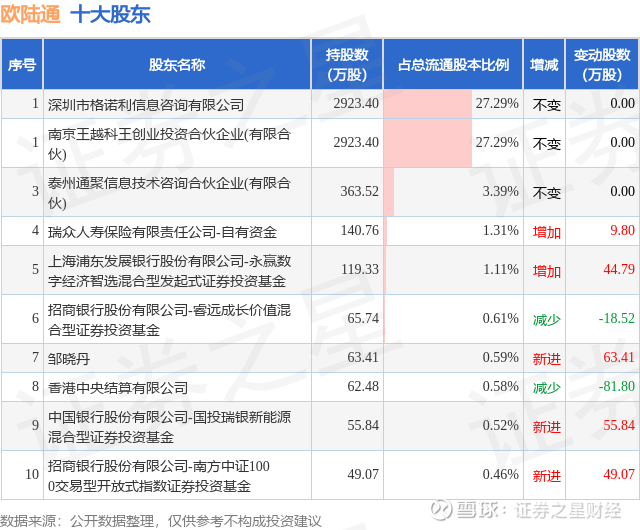This screenshot has height=530, width=640.
Task: Select 南京王越科王创业投资合伙企业 shareholder name
Action: pyautogui.click(x=169, y=143)
